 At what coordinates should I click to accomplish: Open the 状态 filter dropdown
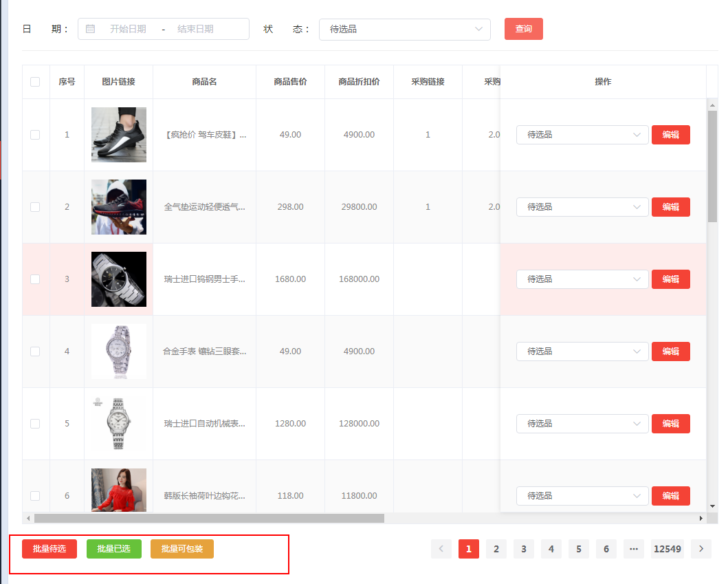[x=405, y=30]
